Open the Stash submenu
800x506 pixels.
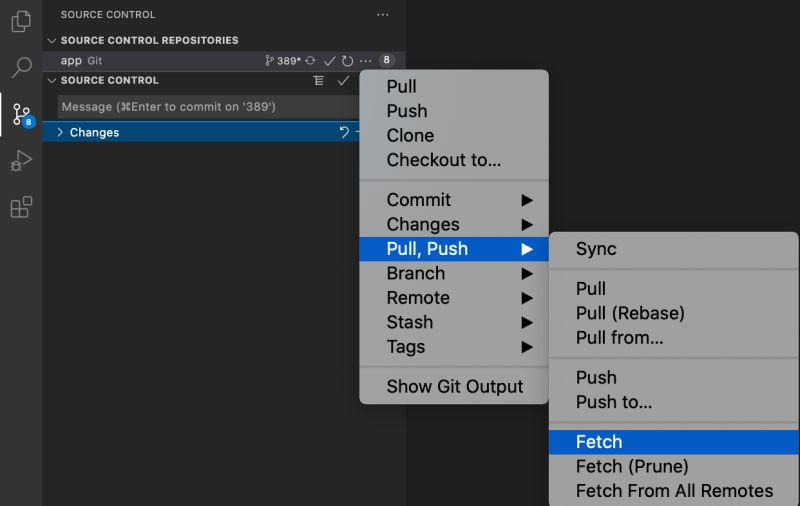coord(454,322)
